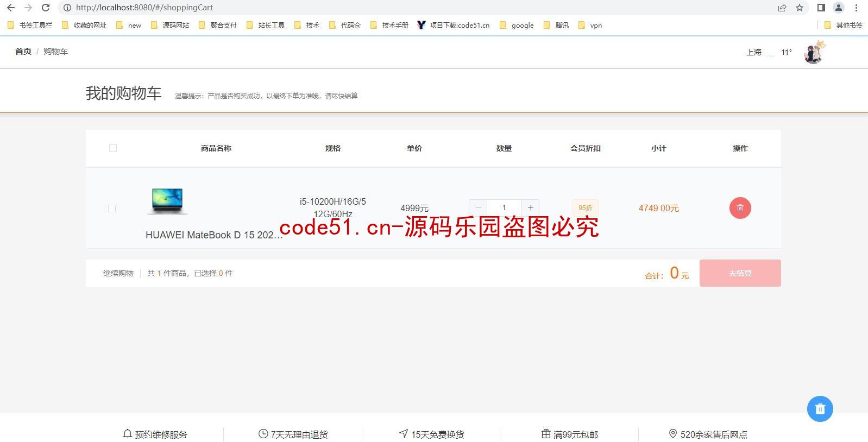Tick the select-all checkbox in table header
868x442 pixels.
(113, 148)
